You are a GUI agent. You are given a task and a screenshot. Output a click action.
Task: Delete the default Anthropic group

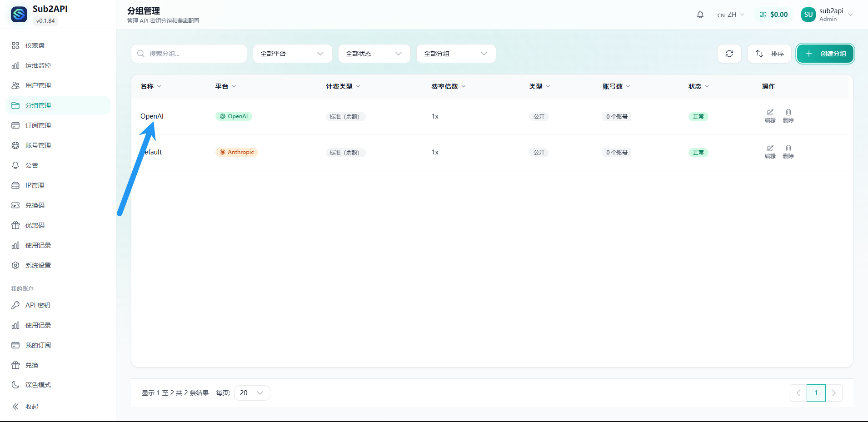tap(788, 152)
